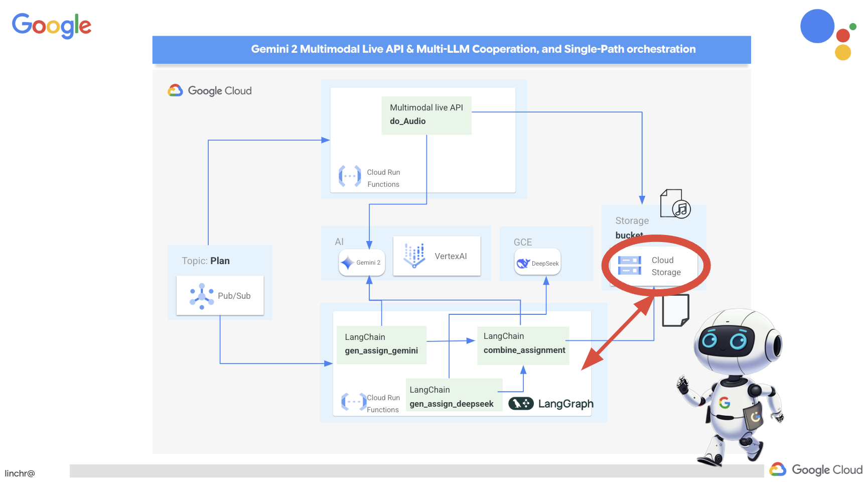Select the top Cloud Run Functions icon

tap(350, 176)
